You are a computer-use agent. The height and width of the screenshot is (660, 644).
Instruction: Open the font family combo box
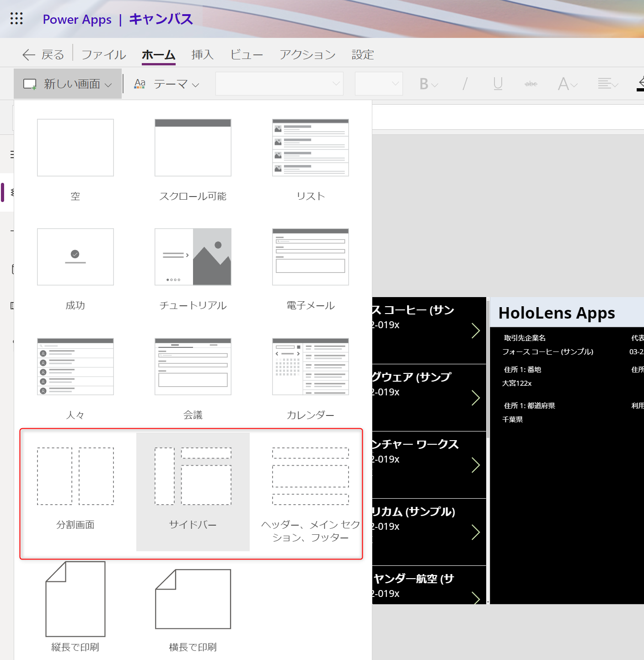[x=279, y=84]
